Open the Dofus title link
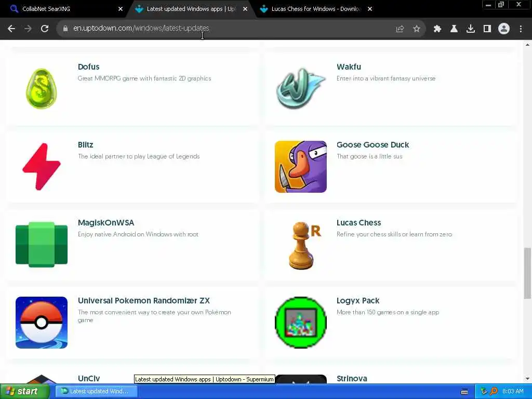Screen dimensions: 532x399 pyautogui.click(x=88, y=67)
